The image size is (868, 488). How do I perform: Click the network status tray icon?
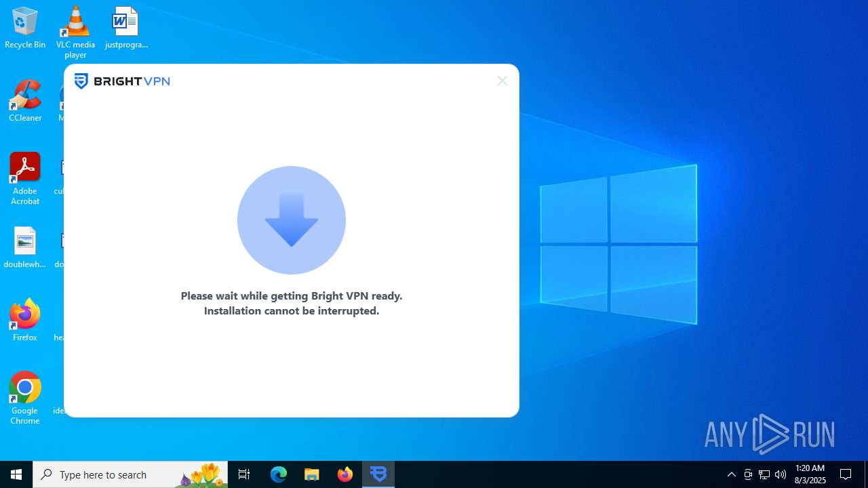tap(764, 474)
